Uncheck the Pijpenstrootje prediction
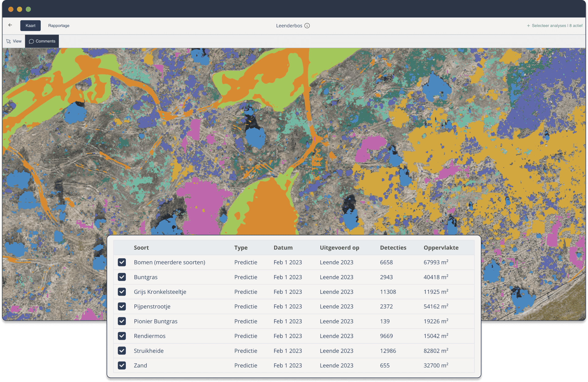The width and height of the screenshot is (588, 382). pyautogui.click(x=122, y=306)
